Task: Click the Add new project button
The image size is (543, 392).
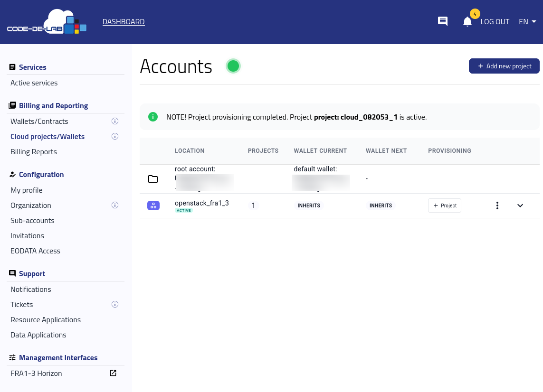Action: click(x=504, y=66)
